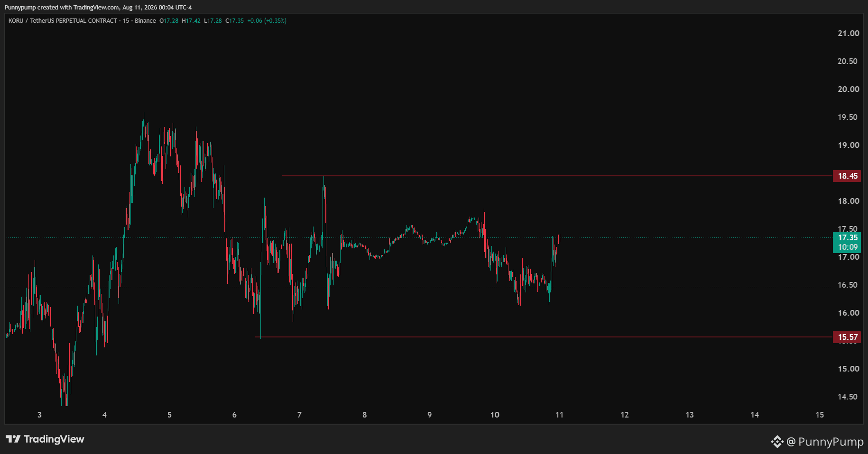
Task: Click the 16.00 price axis label
Action: click(x=848, y=313)
